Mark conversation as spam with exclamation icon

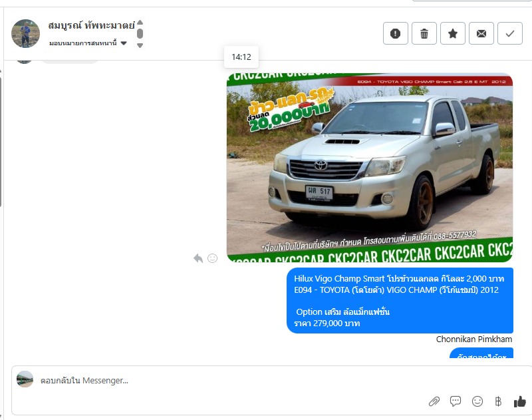(395, 33)
